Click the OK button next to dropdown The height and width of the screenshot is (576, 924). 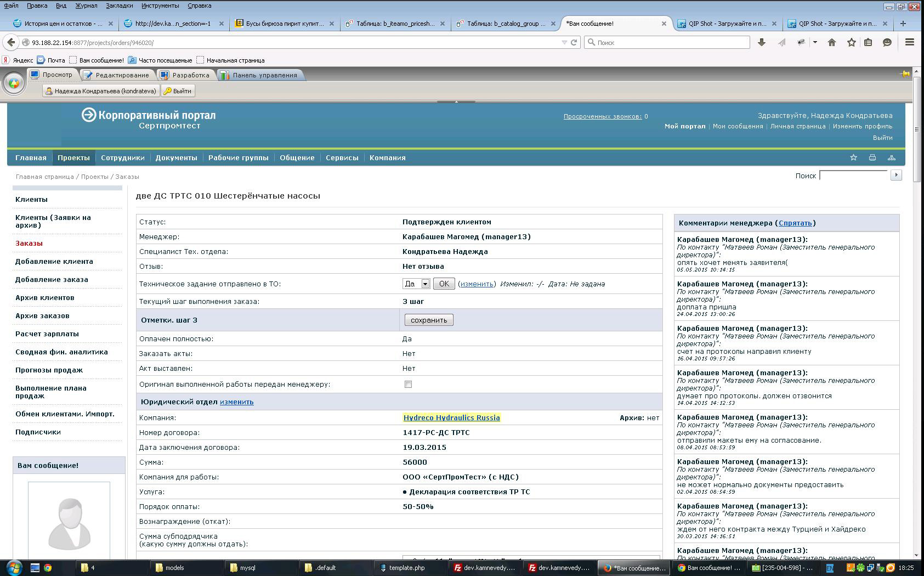444,284
